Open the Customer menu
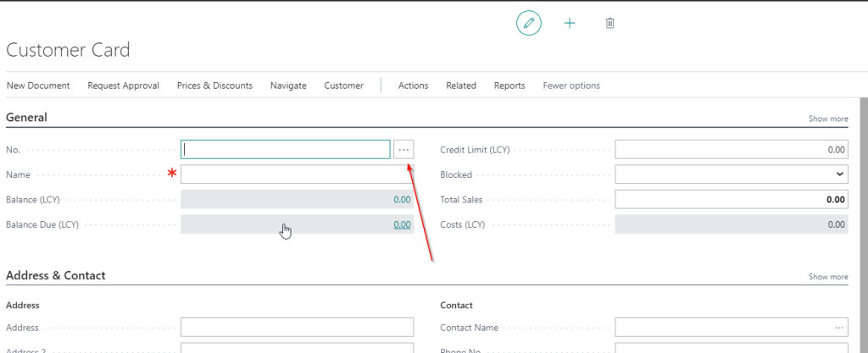This screenshot has height=353, width=868. click(x=343, y=85)
